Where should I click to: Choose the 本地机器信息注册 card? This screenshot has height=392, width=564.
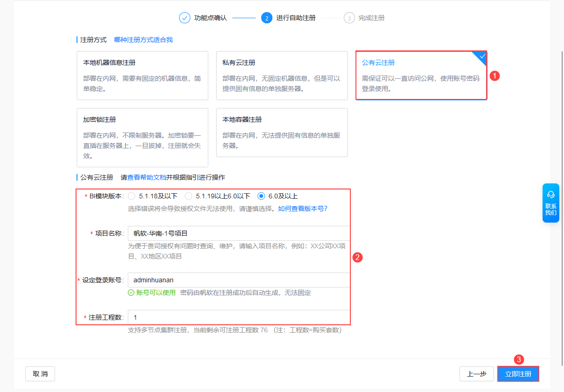(142, 76)
